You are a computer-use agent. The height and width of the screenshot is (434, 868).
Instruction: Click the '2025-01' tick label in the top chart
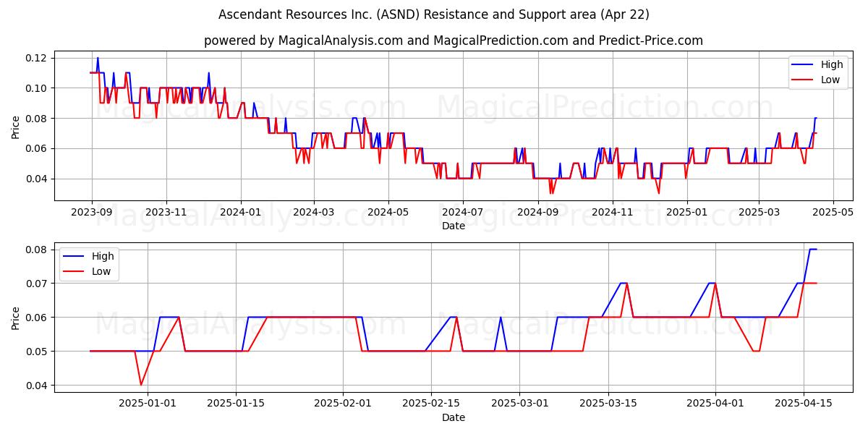pos(687,212)
